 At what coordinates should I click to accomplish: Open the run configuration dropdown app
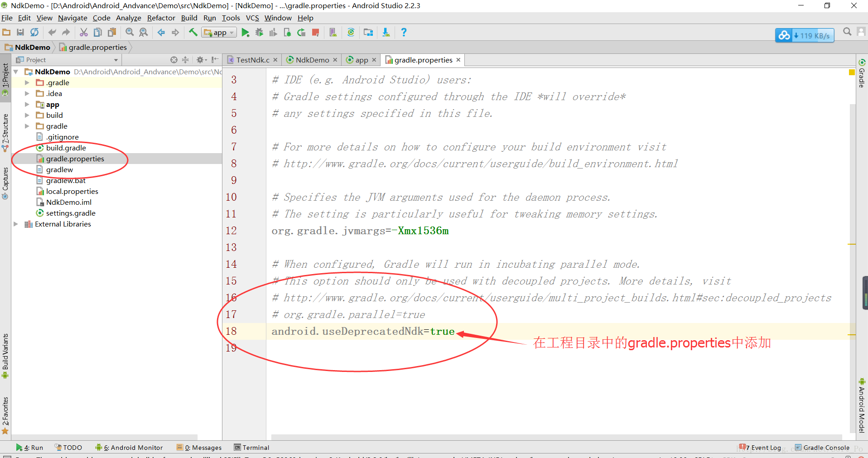coord(219,32)
